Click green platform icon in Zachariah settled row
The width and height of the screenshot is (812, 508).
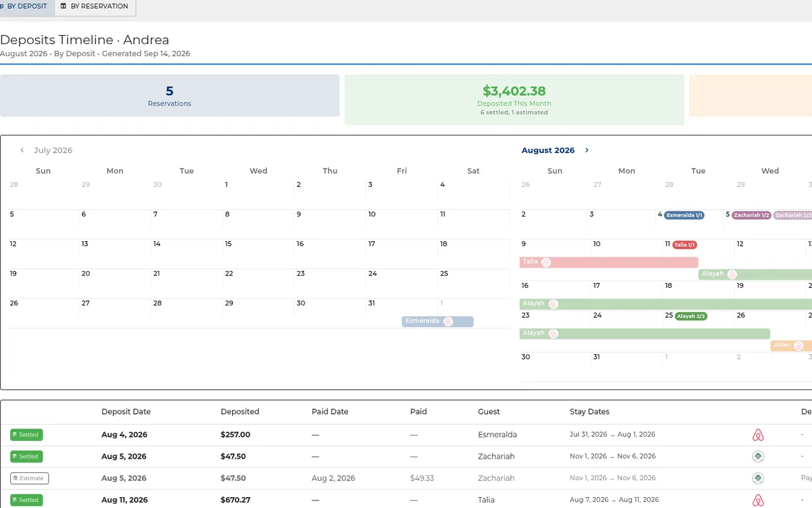coord(759,457)
